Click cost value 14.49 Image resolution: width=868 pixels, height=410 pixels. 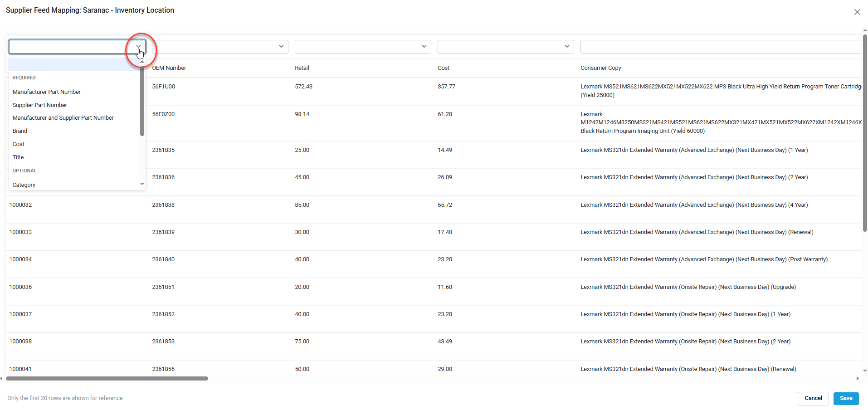[445, 150]
